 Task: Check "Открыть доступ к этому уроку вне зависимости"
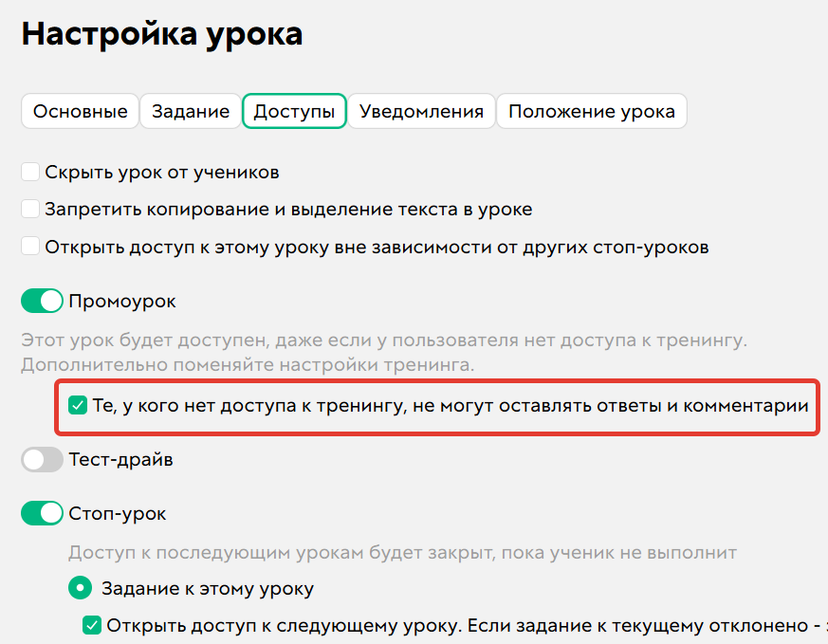[29, 246]
